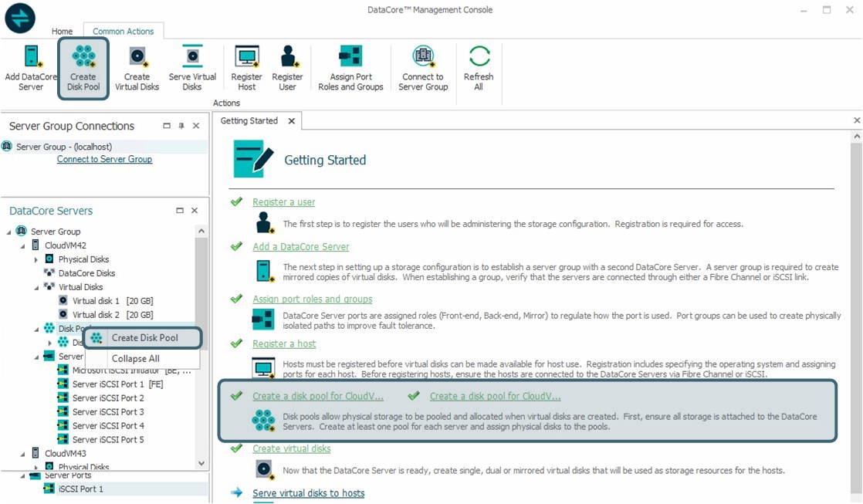Click the Connect to Server Group link
The height and width of the screenshot is (504, 863).
click(104, 159)
